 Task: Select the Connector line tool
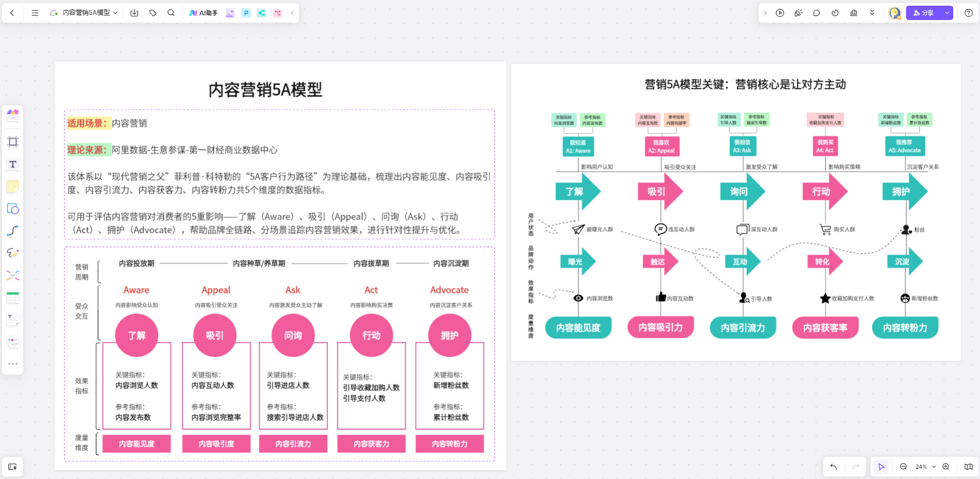[13, 231]
